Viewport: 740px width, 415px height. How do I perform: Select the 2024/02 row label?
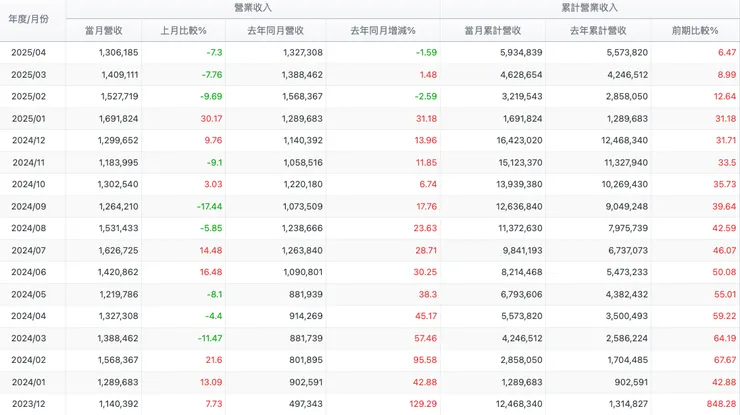(29, 360)
